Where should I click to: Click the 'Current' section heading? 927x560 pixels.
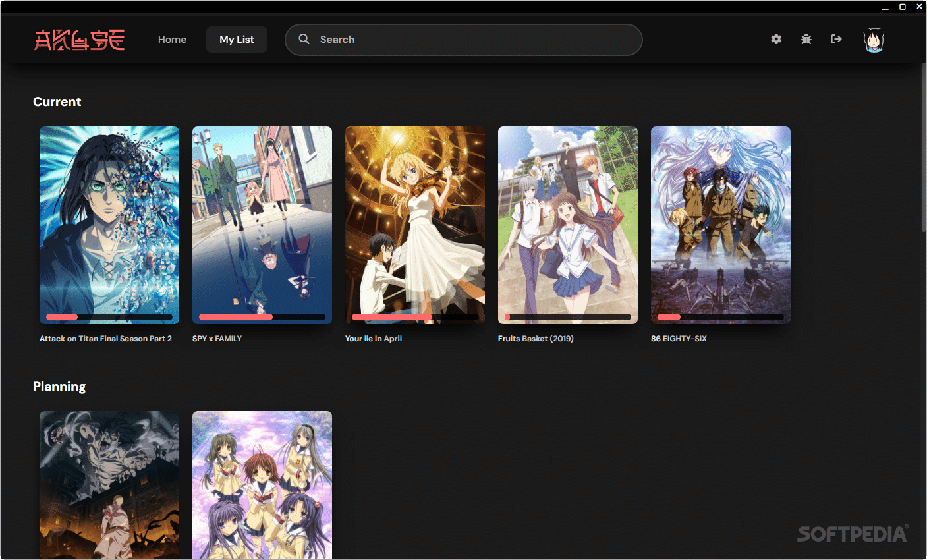[x=57, y=101]
